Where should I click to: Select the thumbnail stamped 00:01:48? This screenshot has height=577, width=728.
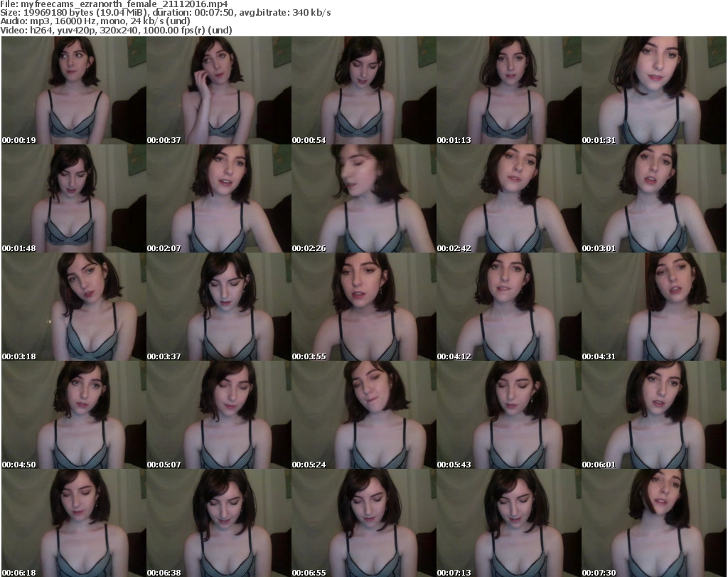[x=74, y=198]
